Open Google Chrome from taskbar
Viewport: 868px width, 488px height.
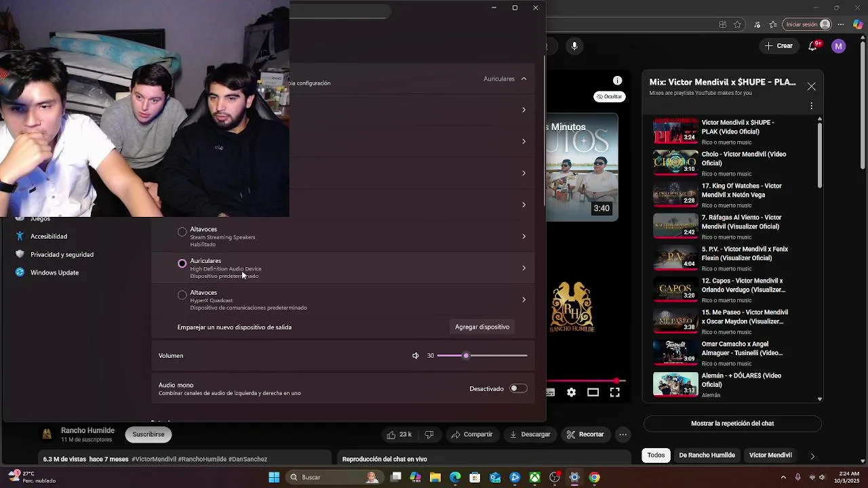pos(594,477)
